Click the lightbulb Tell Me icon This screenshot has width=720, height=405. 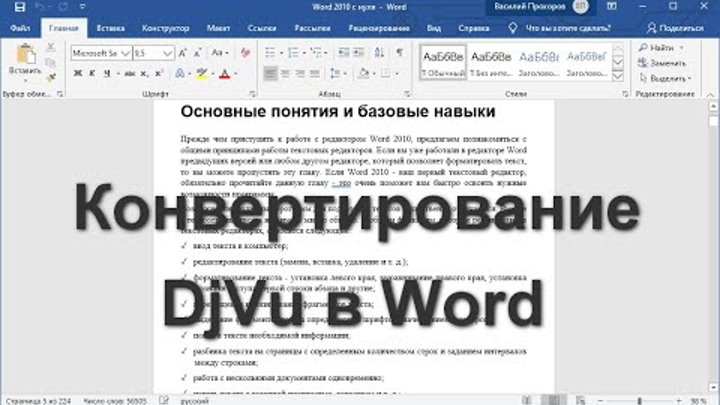pos(513,28)
